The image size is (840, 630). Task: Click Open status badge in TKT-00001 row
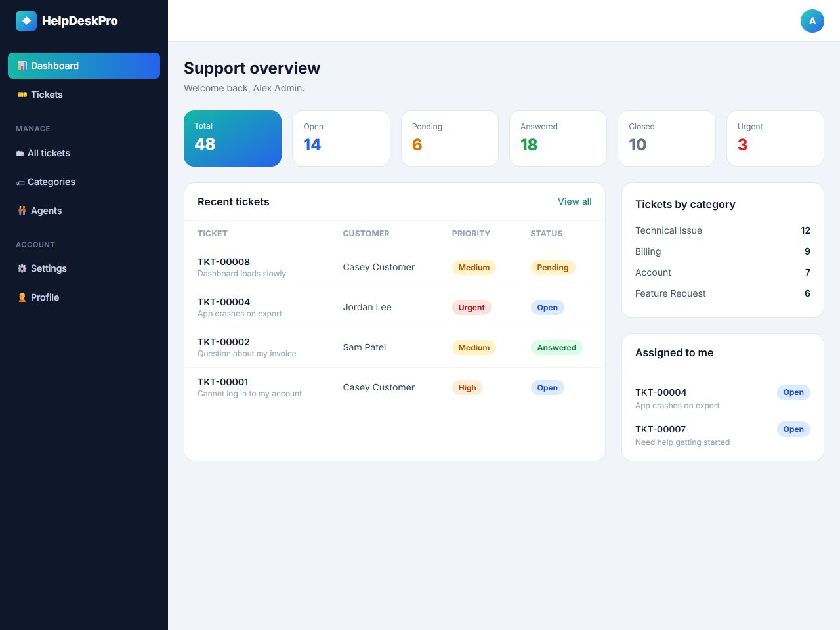547,388
